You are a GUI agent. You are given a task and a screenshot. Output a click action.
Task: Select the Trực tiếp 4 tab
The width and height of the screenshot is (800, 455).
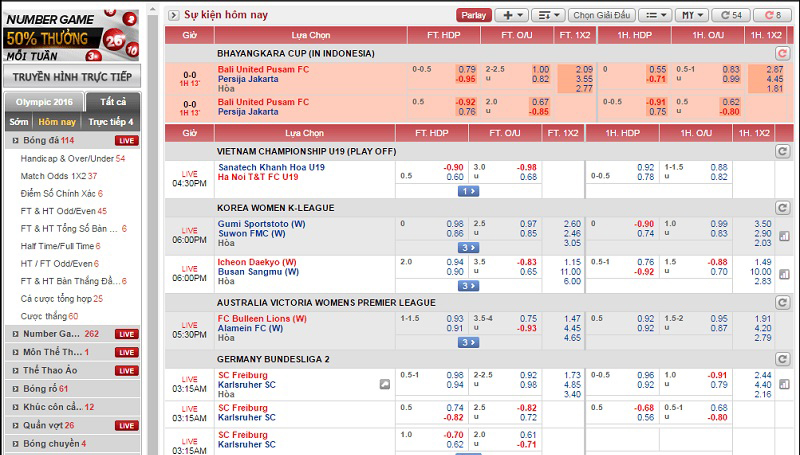(x=110, y=122)
